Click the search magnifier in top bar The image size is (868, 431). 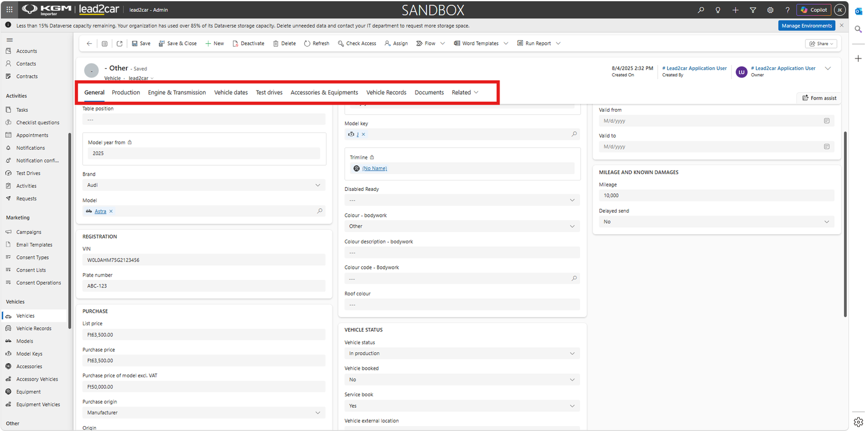click(701, 10)
